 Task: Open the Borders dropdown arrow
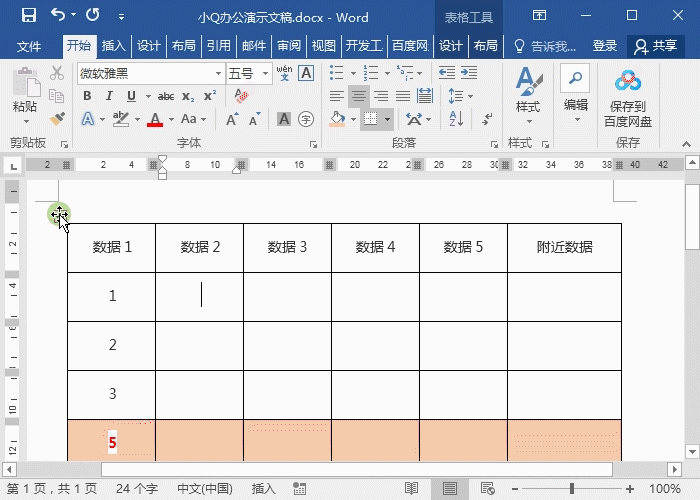(387, 120)
